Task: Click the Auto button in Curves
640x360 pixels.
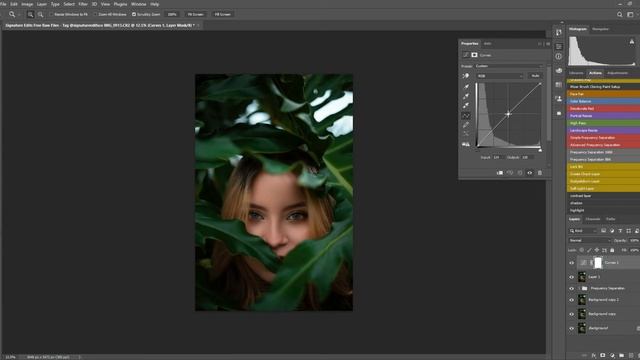Action: [535, 76]
